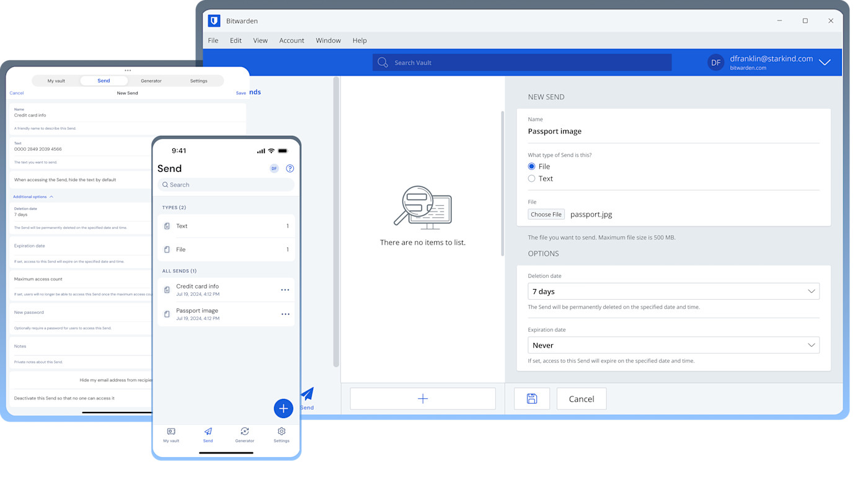Open the File menu
This screenshot has width=868, height=482.
coord(213,40)
